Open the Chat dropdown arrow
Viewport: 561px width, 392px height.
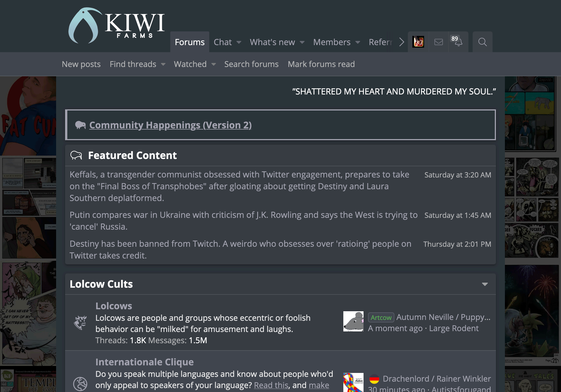click(239, 42)
